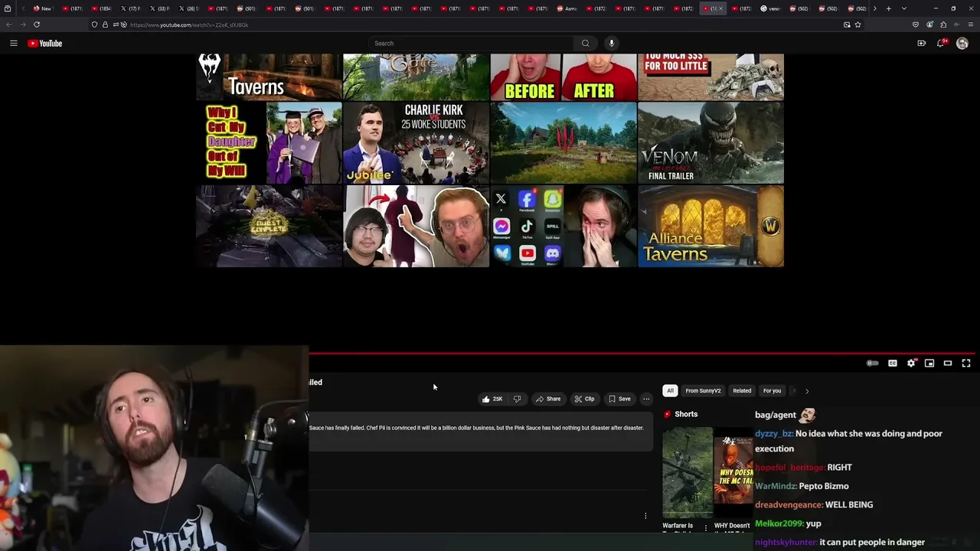Create a clip with the Clip button
Image resolution: width=980 pixels, height=551 pixels.
pos(584,399)
